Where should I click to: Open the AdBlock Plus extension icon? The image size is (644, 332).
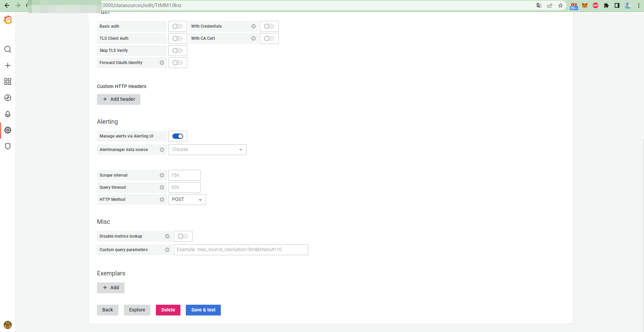pyautogui.click(x=596, y=5)
